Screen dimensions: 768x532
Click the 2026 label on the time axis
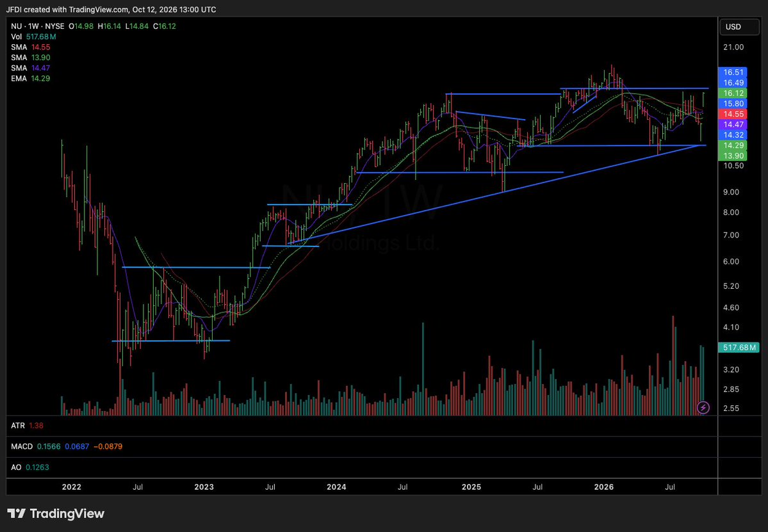(603, 487)
